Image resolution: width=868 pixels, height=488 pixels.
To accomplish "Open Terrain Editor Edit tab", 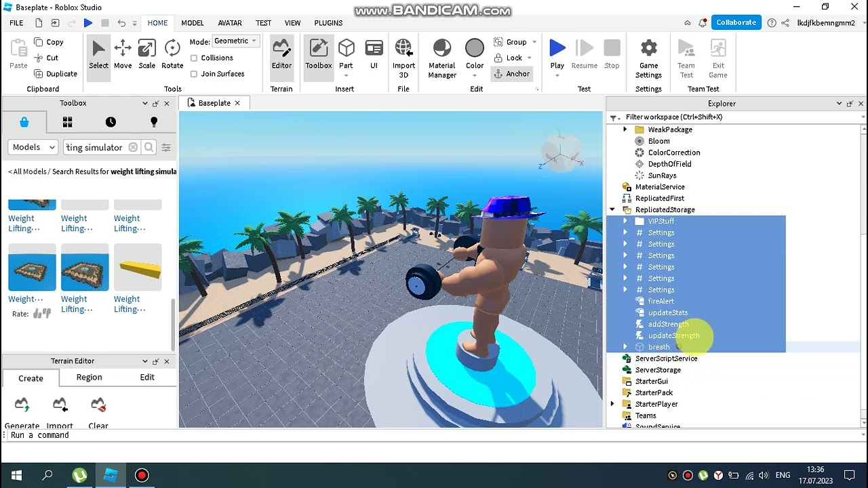I will [147, 378].
